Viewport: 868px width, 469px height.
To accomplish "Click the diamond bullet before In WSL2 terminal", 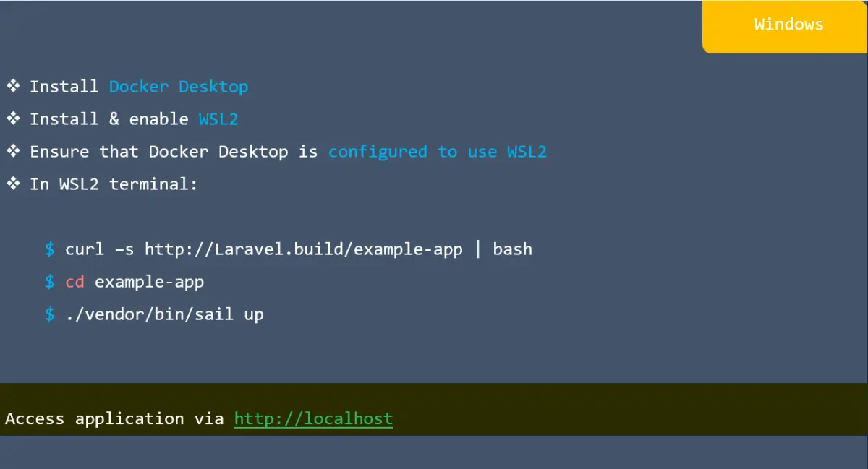I will (14, 184).
